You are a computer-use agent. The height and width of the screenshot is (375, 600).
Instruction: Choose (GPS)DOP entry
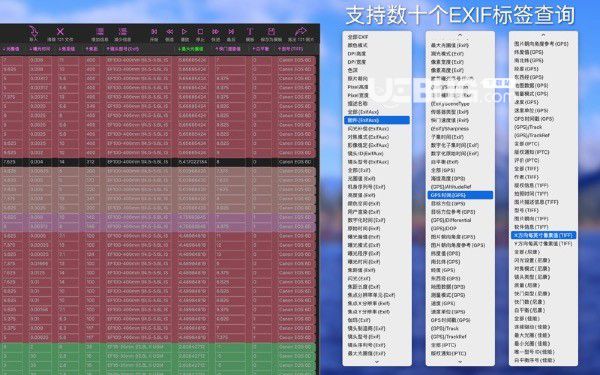pos(443,228)
